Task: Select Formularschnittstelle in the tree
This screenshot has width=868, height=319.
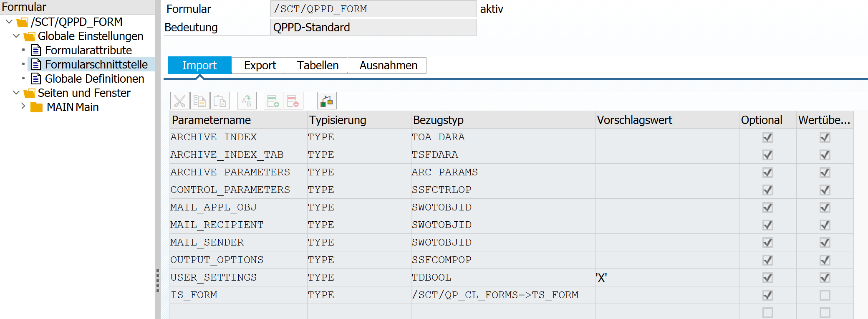Action: coord(96,65)
